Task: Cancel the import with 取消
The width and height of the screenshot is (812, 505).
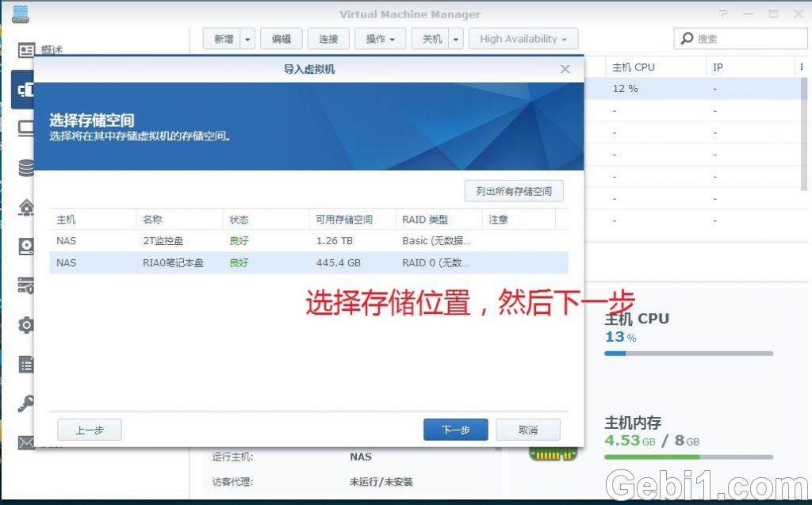Action: [x=527, y=429]
